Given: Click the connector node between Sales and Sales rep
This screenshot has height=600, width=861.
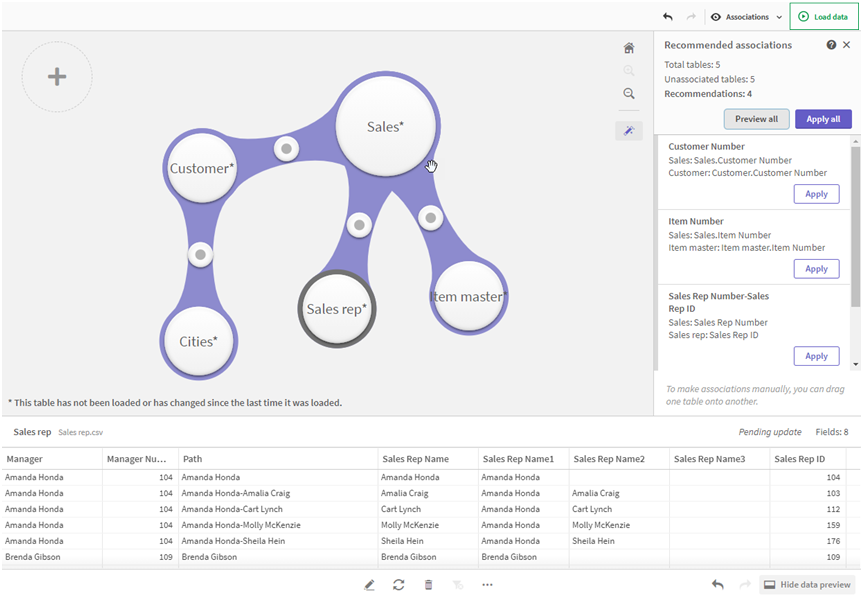Looking at the screenshot, I should coord(359,225).
